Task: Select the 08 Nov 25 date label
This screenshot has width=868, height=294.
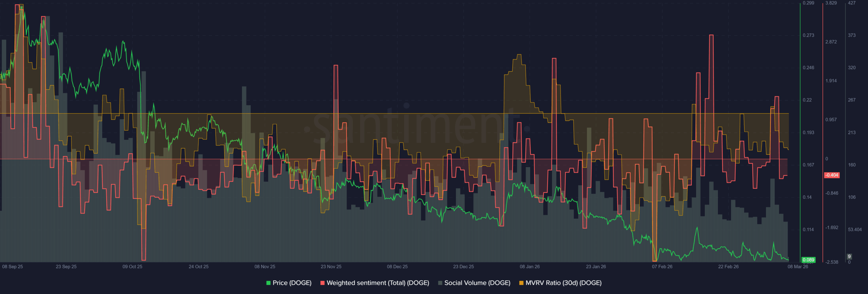Action: 265,267
